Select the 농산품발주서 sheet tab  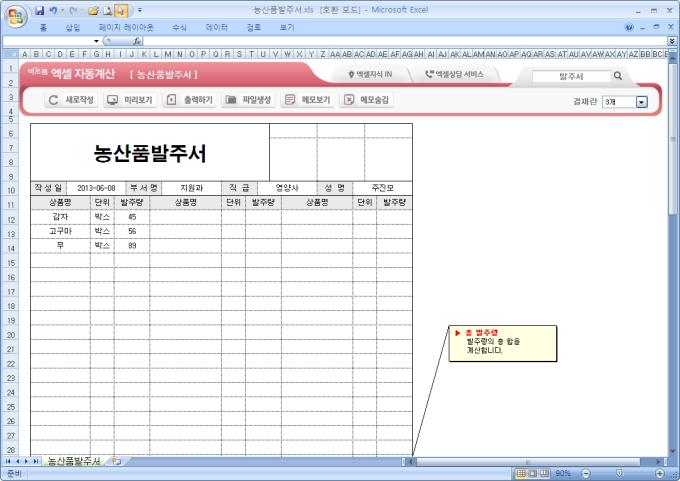tap(74, 461)
